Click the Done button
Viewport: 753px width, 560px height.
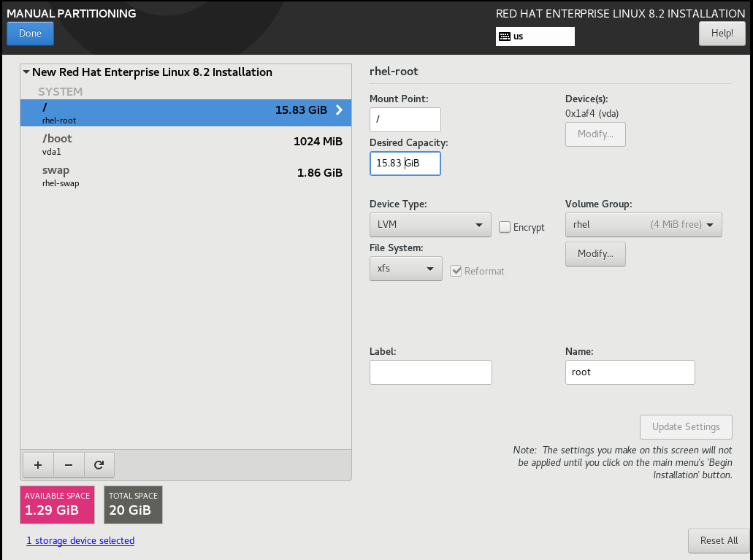pos(30,34)
